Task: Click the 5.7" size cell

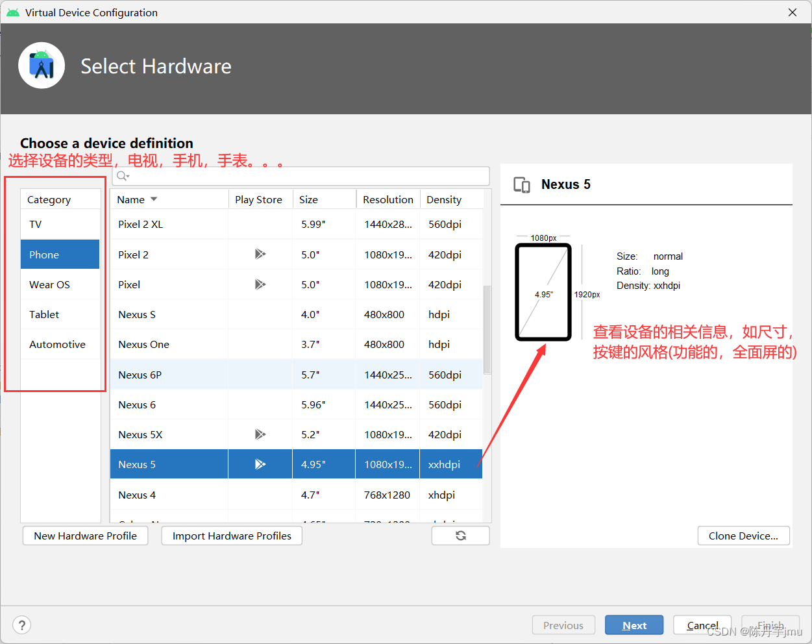Action: pos(324,375)
